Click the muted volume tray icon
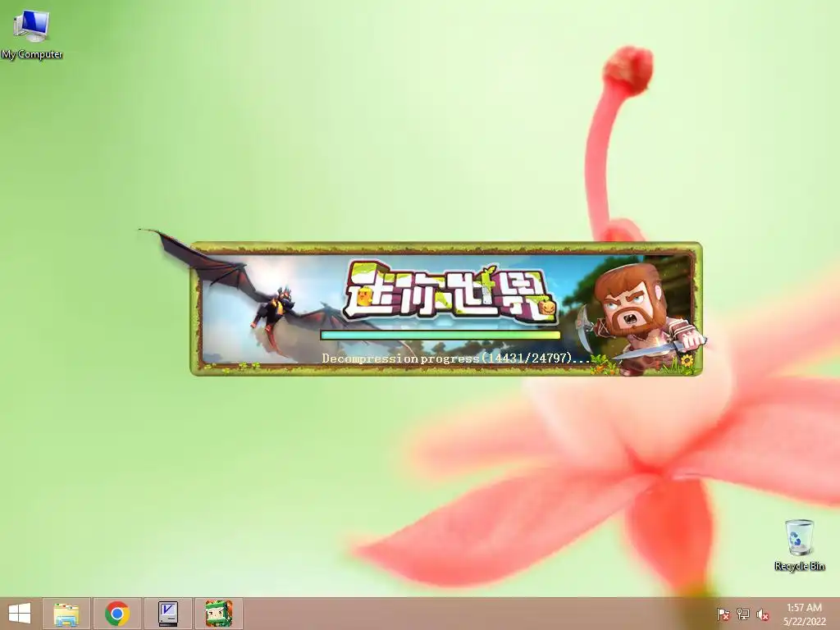 763,614
